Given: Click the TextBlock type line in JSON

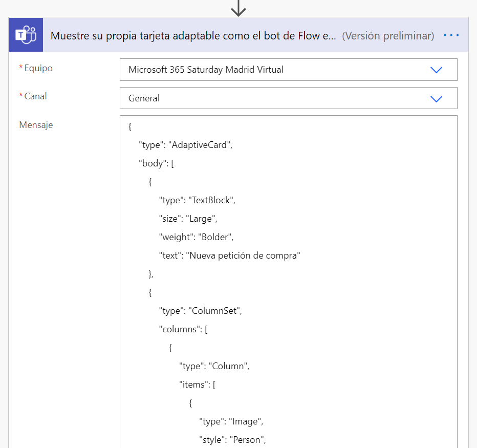Looking at the screenshot, I should pos(197,200).
